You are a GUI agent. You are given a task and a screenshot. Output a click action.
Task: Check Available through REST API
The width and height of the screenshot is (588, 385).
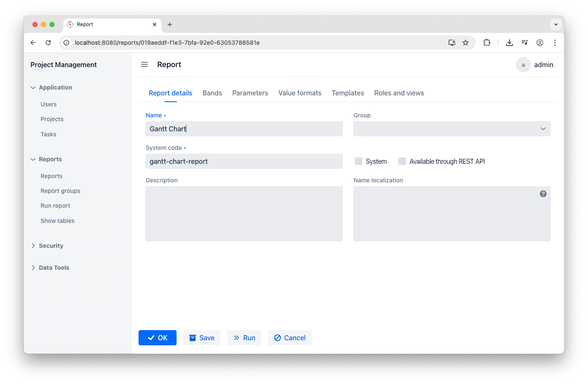tap(402, 161)
